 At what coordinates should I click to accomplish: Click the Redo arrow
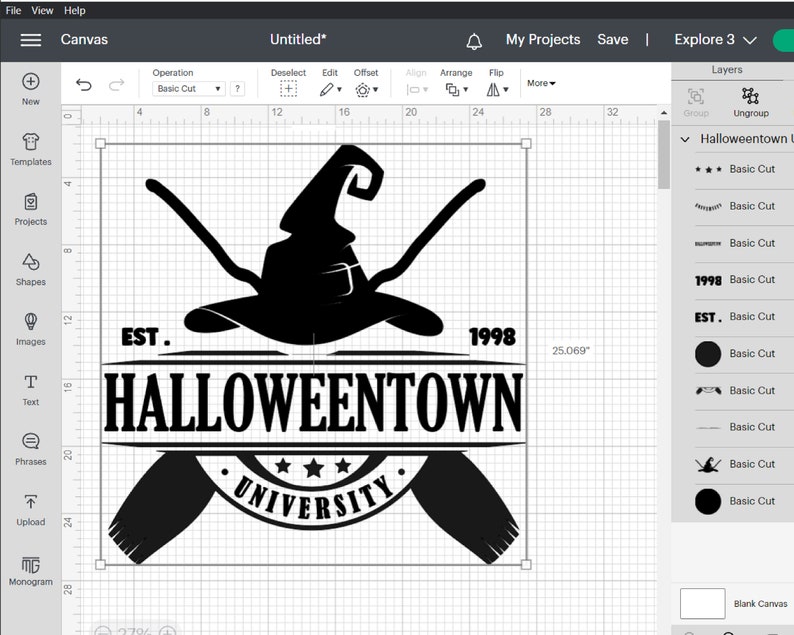tap(116, 85)
